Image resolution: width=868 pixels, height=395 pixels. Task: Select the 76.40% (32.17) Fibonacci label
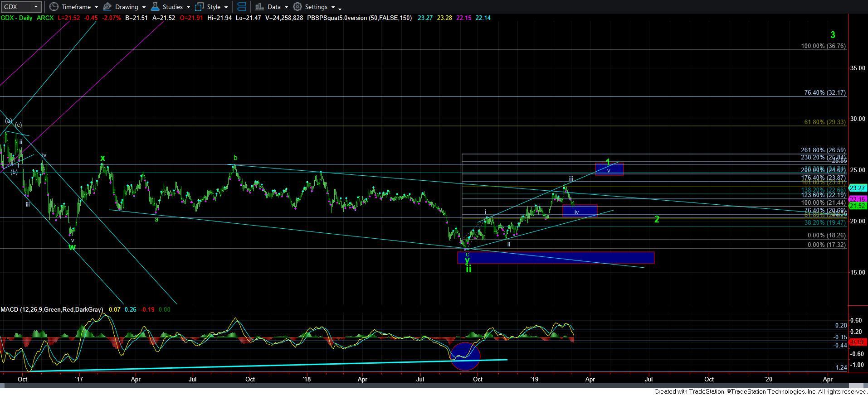[825, 92]
